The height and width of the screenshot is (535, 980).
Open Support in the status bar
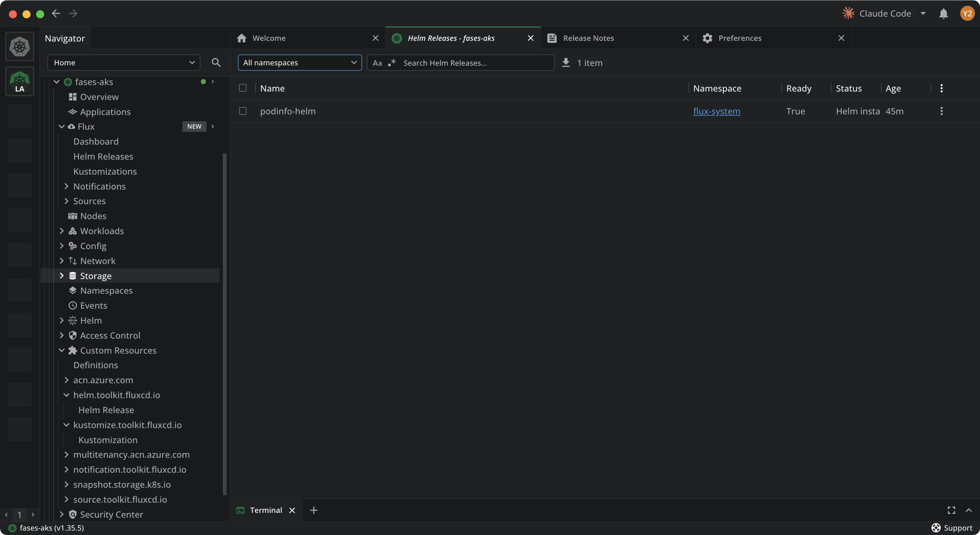point(951,528)
